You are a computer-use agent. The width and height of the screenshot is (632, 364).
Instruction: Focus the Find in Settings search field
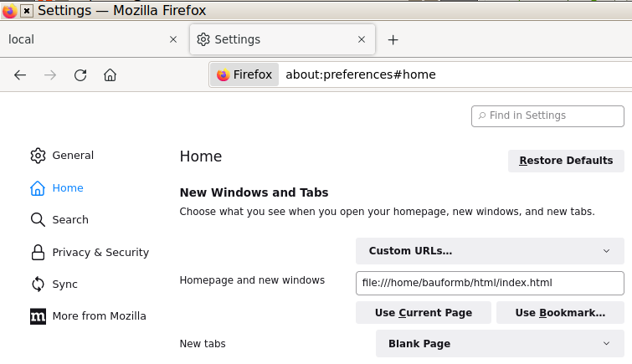pyautogui.click(x=547, y=116)
